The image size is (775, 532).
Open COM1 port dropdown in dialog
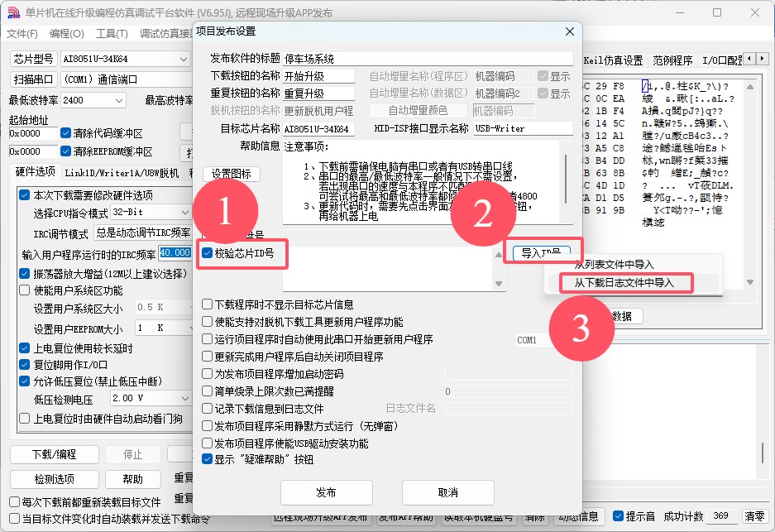click(x=533, y=340)
